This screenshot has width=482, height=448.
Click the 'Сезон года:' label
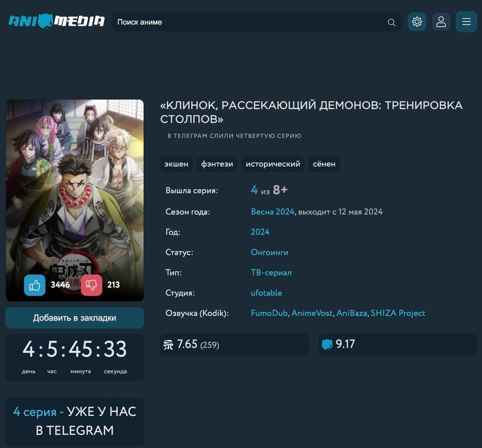(x=188, y=212)
